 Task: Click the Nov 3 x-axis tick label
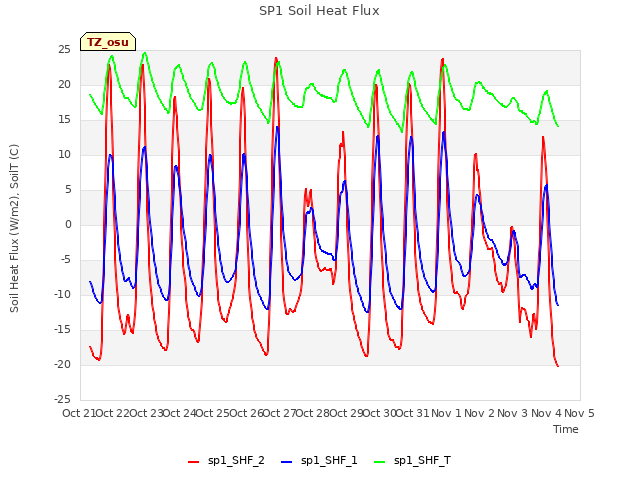(x=513, y=413)
